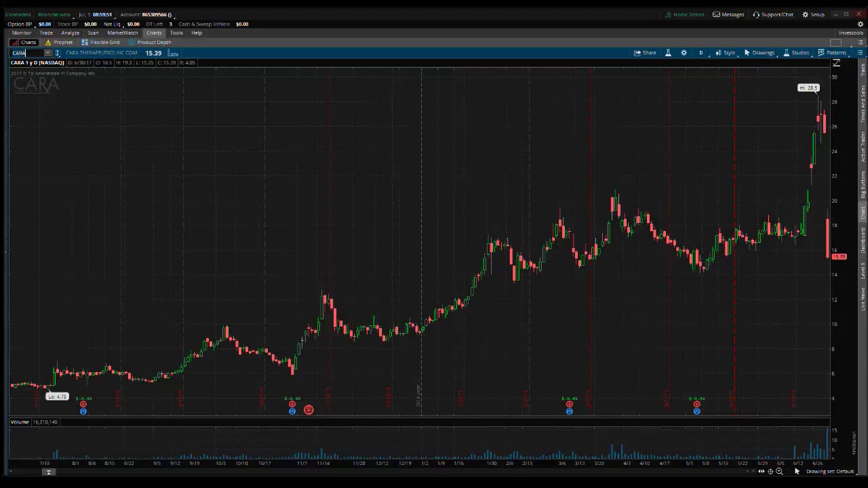This screenshot has width=868, height=488.
Task: Click the CARA 1 y D [NASDAQ] chart label
Action: (x=37, y=62)
